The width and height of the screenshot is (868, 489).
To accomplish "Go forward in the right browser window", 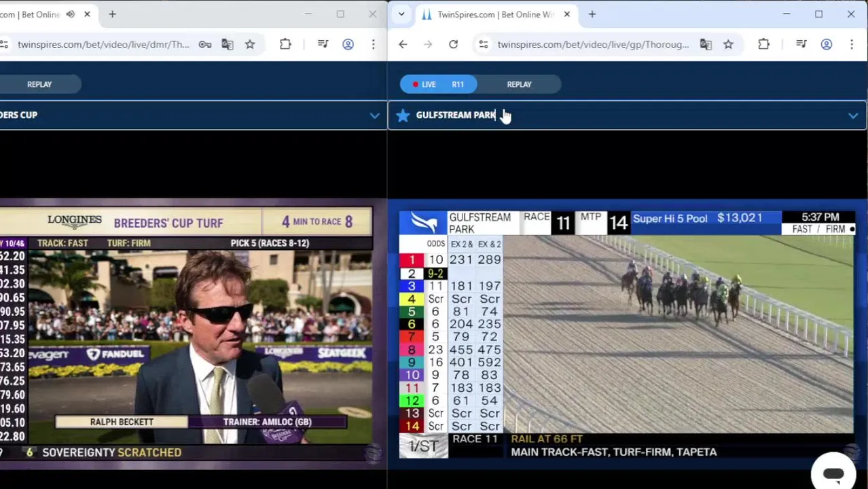I will pyautogui.click(x=428, y=45).
